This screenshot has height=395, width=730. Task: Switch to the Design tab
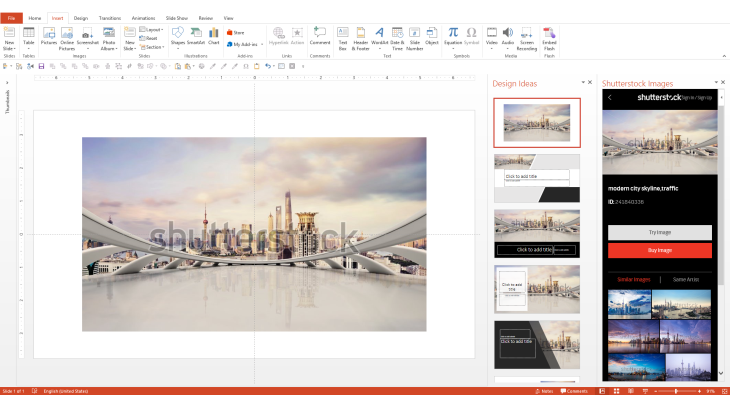click(x=81, y=18)
